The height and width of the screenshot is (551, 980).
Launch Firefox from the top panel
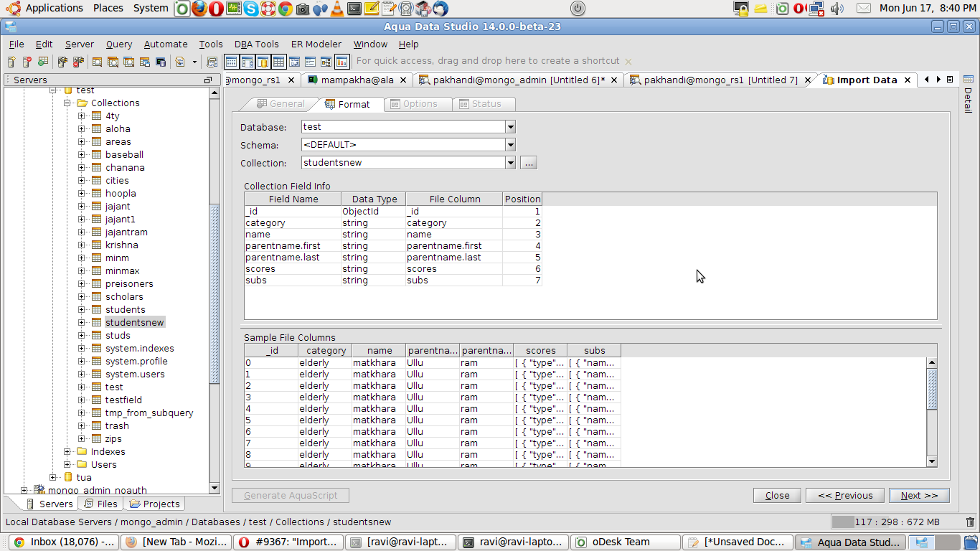click(199, 9)
